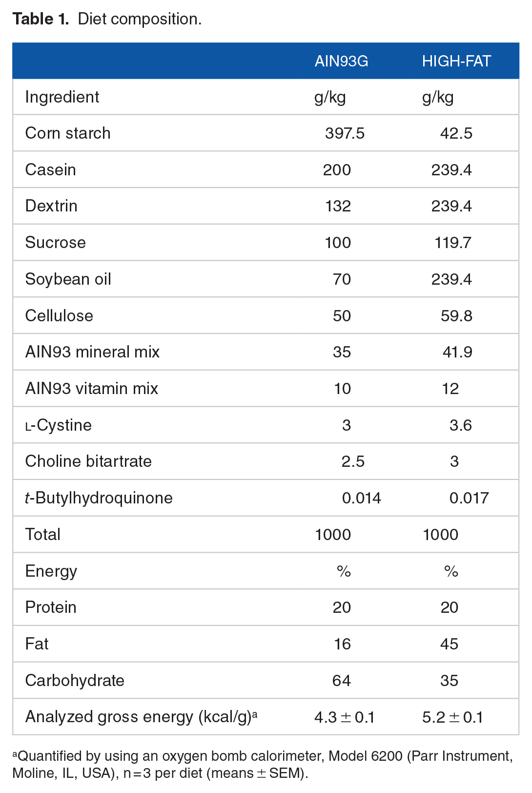Select Choline bitartrate value 2.5
Image resolution: width=532 pixels, height=793 pixels.
353,461
